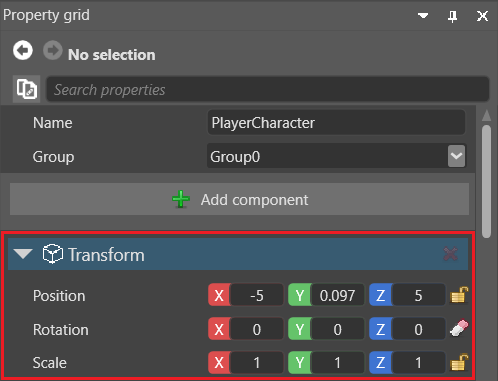Toggle the Position lock icon
This screenshot has height=381, width=498.
tap(459, 295)
